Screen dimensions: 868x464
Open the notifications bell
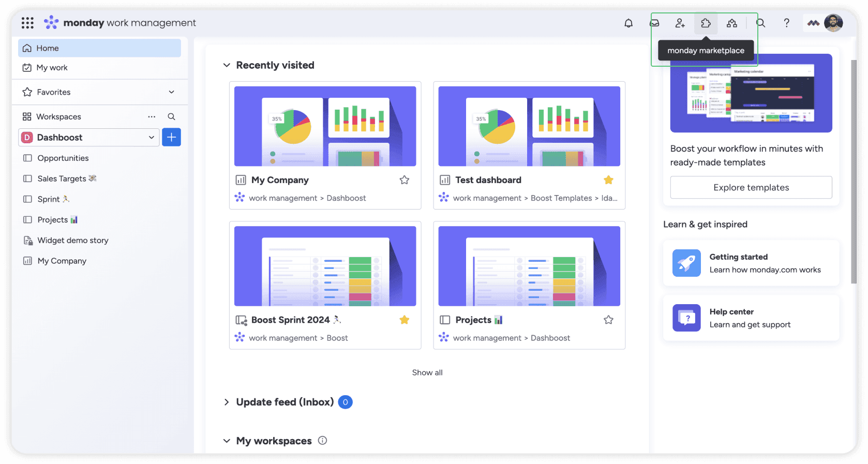click(x=628, y=23)
